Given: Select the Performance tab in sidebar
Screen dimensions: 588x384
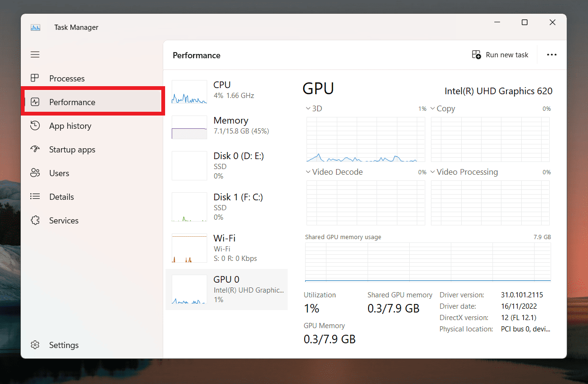Looking at the screenshot, I should [93, 102].
